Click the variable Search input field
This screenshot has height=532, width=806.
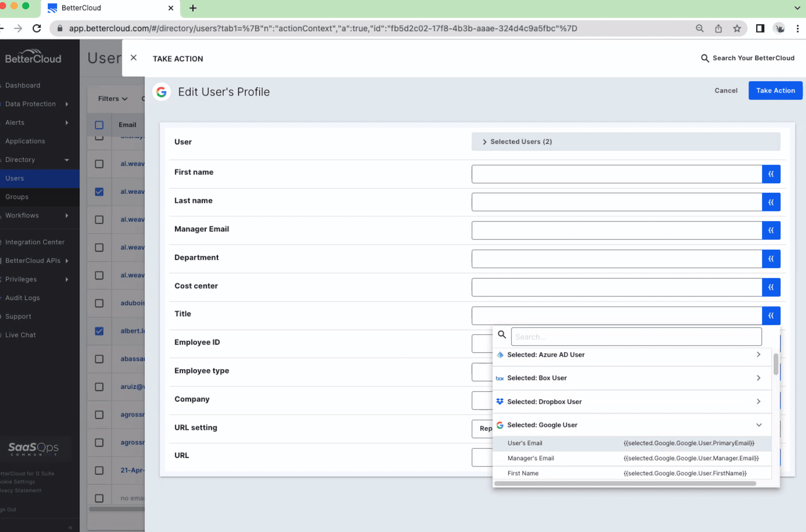click(636, 337)
